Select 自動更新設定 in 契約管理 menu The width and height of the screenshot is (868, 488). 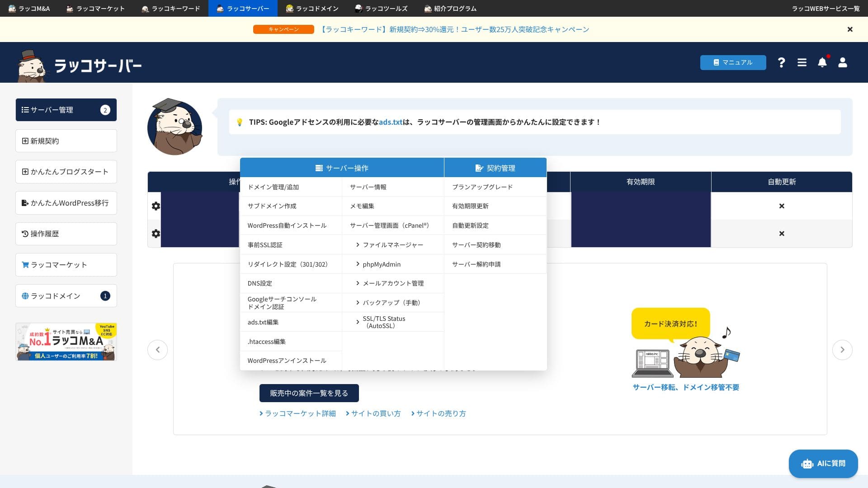click(470, 225)
